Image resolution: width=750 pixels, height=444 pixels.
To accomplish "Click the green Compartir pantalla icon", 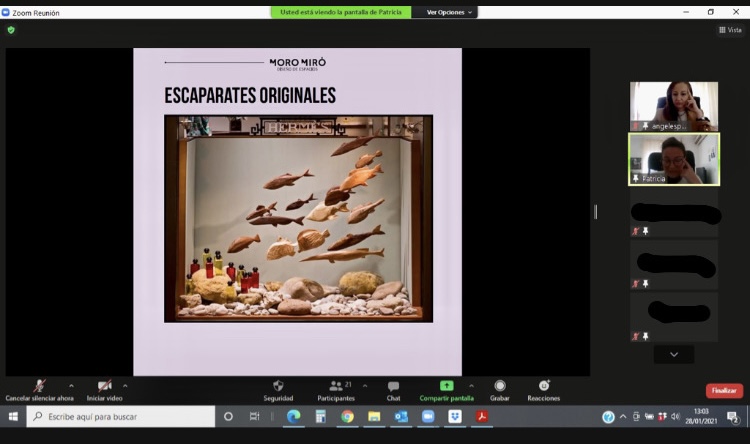I will [x=446, y=385].
